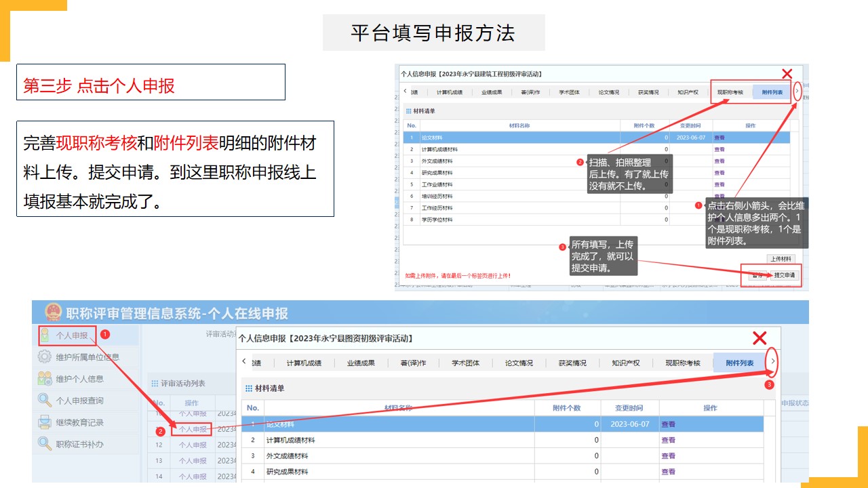Image resolution: width=868 pixels, height=488 pixels.
Task: Close the 建筑工程初级评审 dialog with red X
Action: pos(787,74)
